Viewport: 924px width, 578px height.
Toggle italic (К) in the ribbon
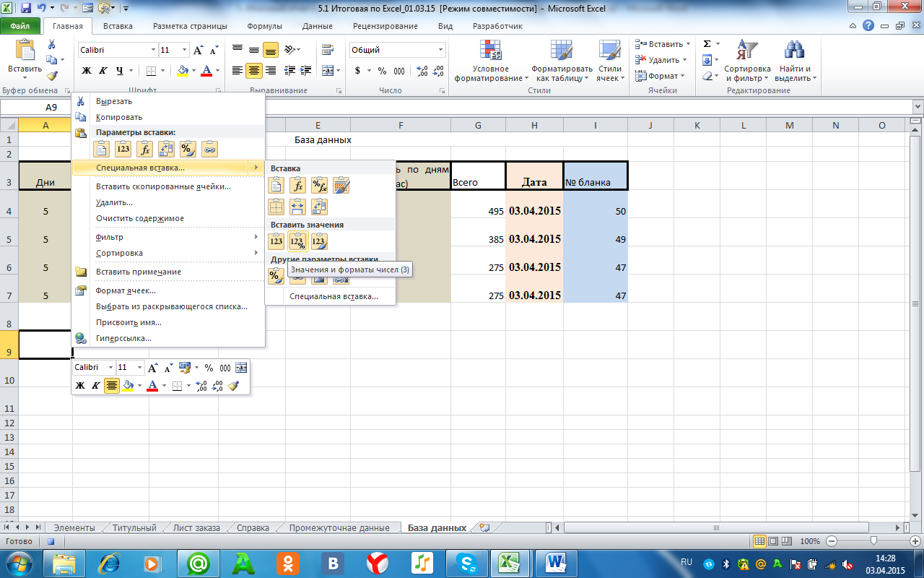[103, 71]
